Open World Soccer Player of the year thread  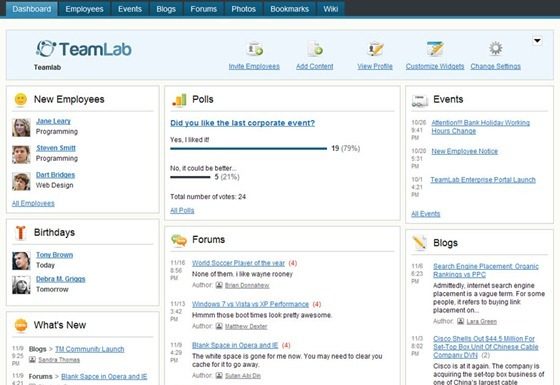point(239,263)
